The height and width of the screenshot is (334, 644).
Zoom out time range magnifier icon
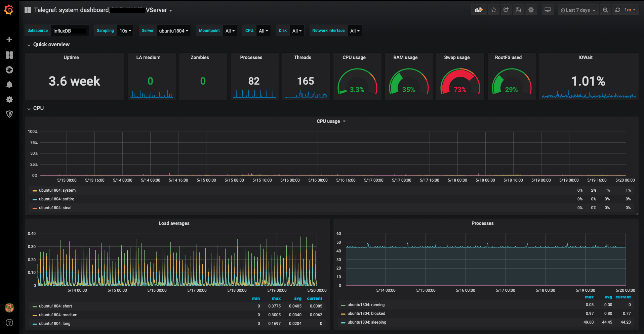coord(605,10)
